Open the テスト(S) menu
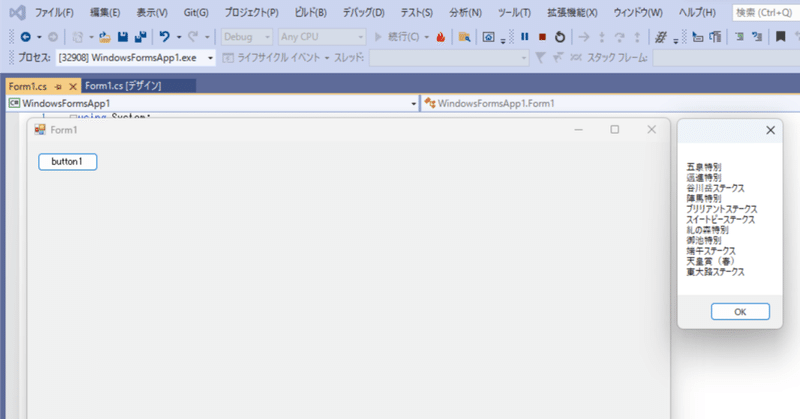Screen dimensions: 800x419 tap(416, 13)
